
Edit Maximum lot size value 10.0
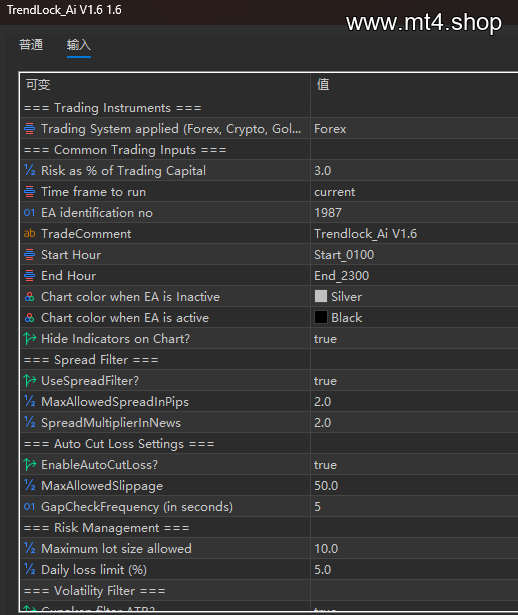pyautogui.click(x=326, y=549)
